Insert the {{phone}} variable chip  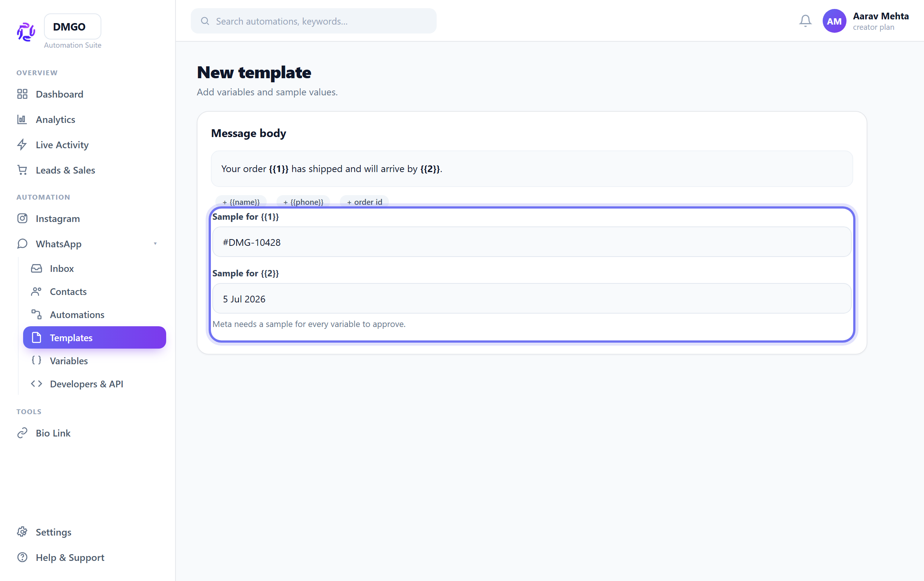[x=303, y=202]
